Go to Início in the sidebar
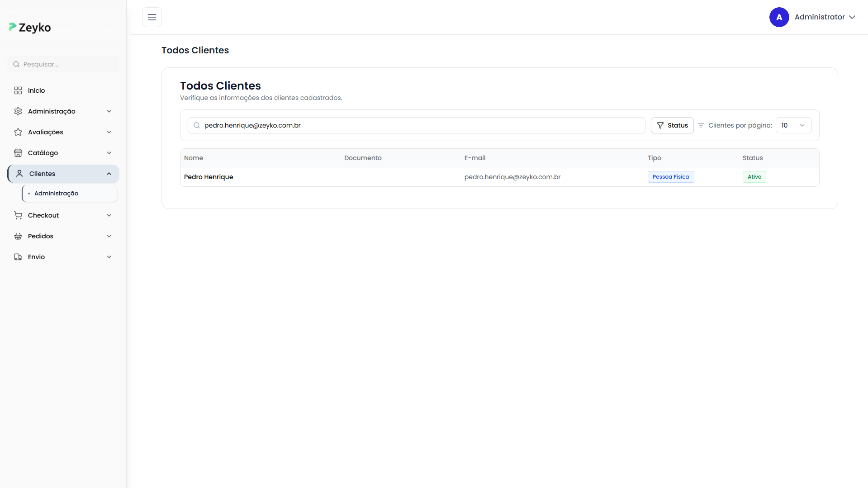Viewport: 868px width, 488px height. (x=37, y=90)
